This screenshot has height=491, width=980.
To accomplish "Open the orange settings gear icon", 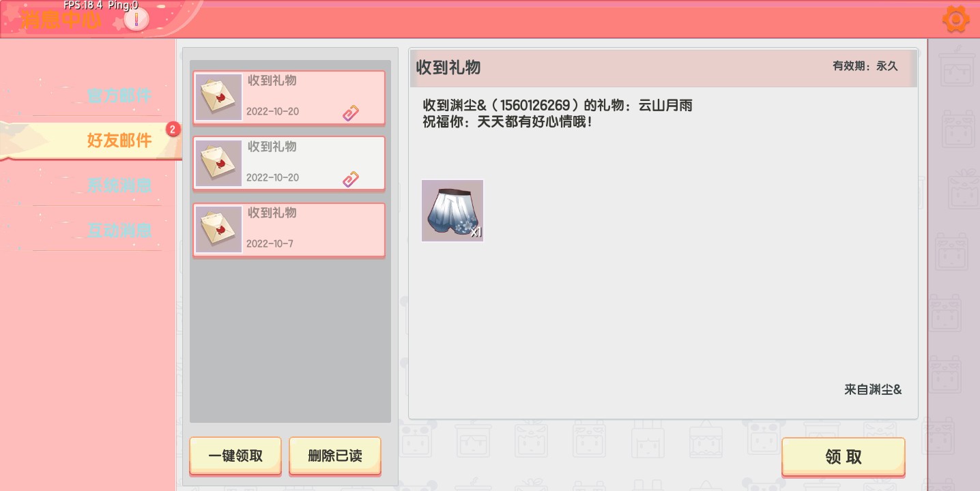I will pos(955,19).
